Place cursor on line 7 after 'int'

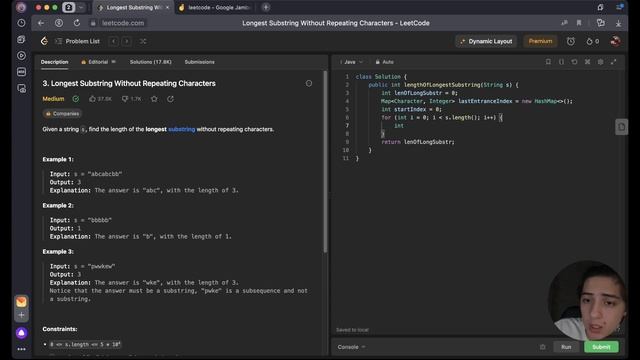tap(404, 126)
